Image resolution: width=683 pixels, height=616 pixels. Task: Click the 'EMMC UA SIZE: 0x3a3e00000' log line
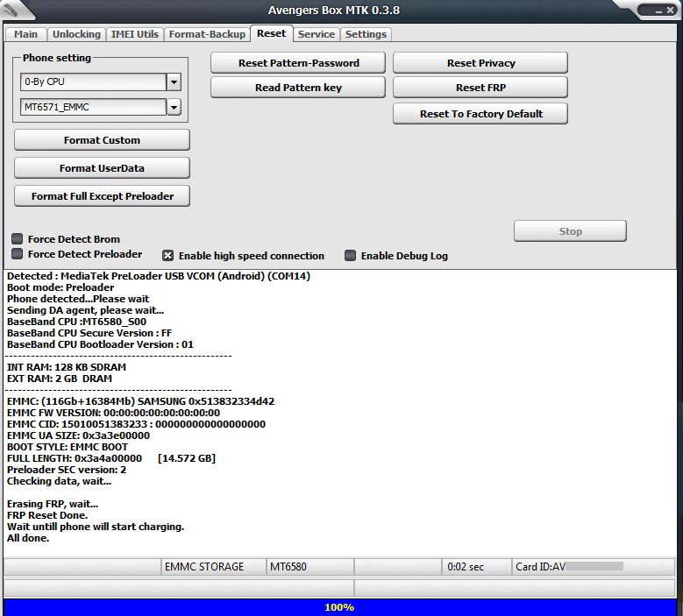[x=78, y=435]
